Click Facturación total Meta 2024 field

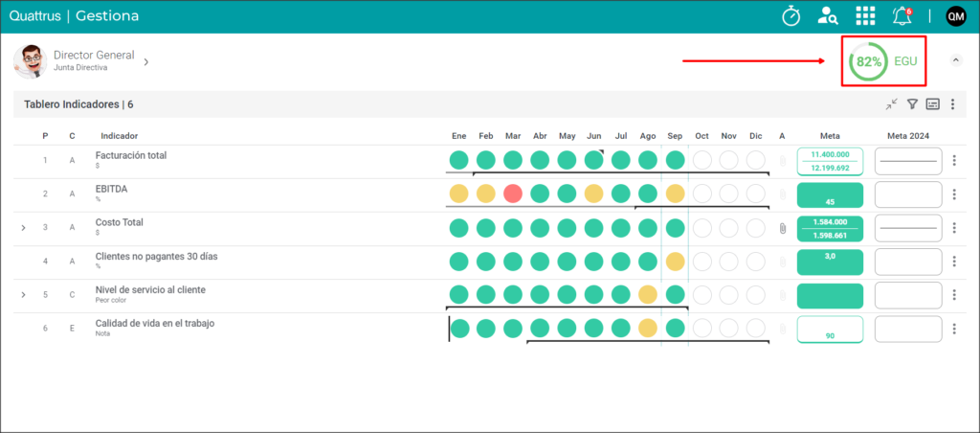908,161
